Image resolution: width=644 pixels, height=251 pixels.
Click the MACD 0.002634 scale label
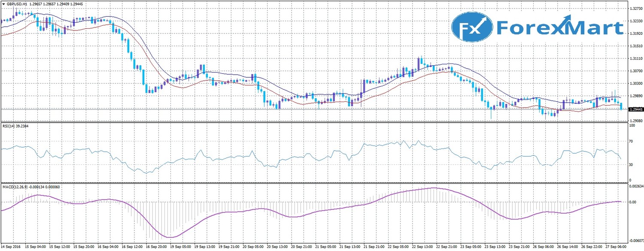pyautogui.click(x=636, y=187)
